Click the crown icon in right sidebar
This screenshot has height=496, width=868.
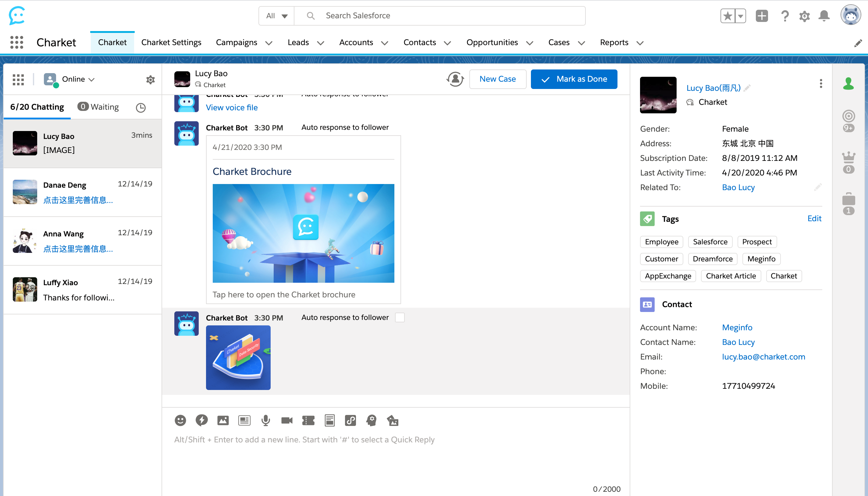[848, 162]
